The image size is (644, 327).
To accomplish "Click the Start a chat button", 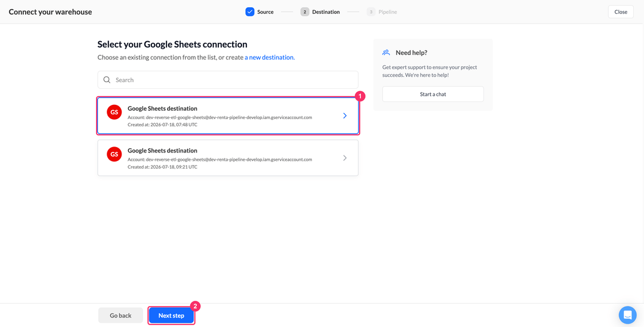I will click(433, 94).
